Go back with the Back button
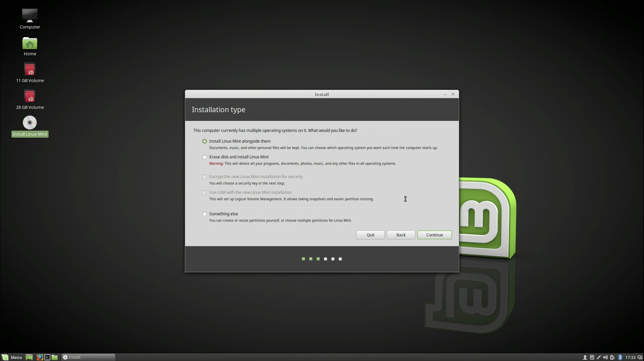644x361 pixels. [401, 235]
